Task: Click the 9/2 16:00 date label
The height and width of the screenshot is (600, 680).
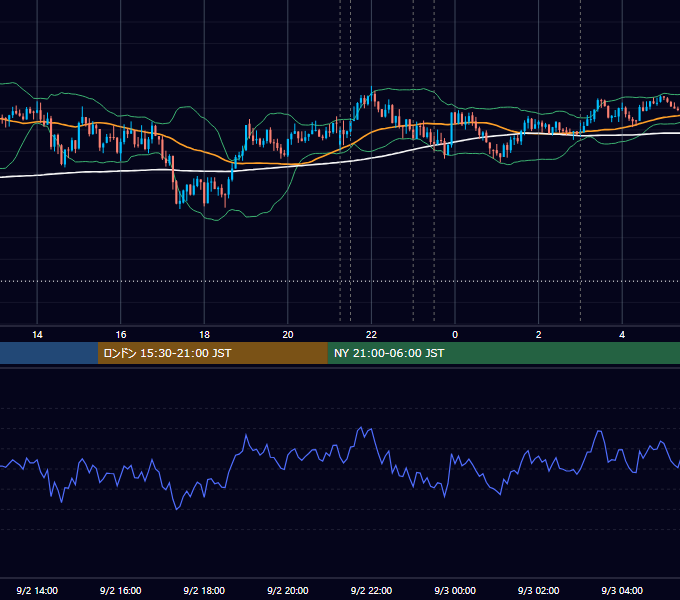Action: [x=121, y=590]
